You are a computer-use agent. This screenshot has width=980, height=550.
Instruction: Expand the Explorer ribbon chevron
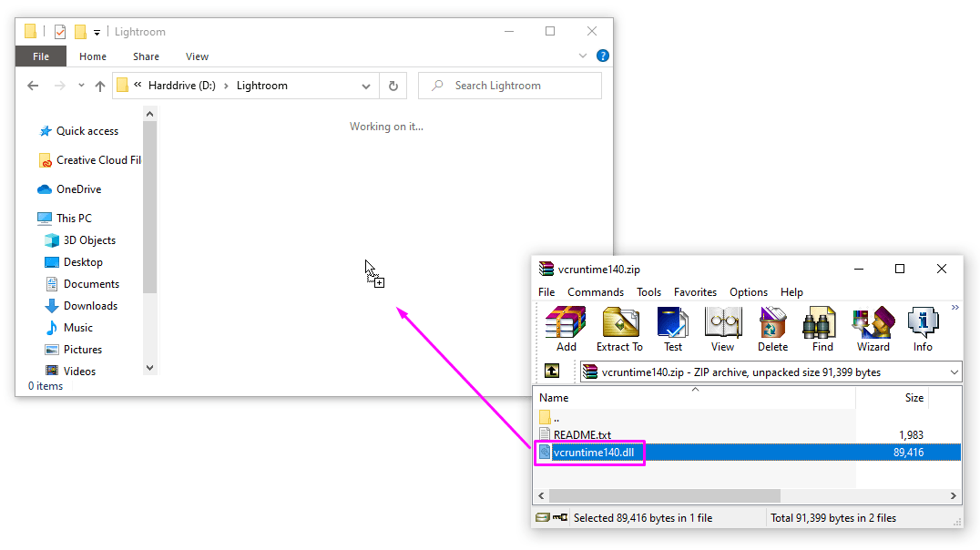(583, 56)
